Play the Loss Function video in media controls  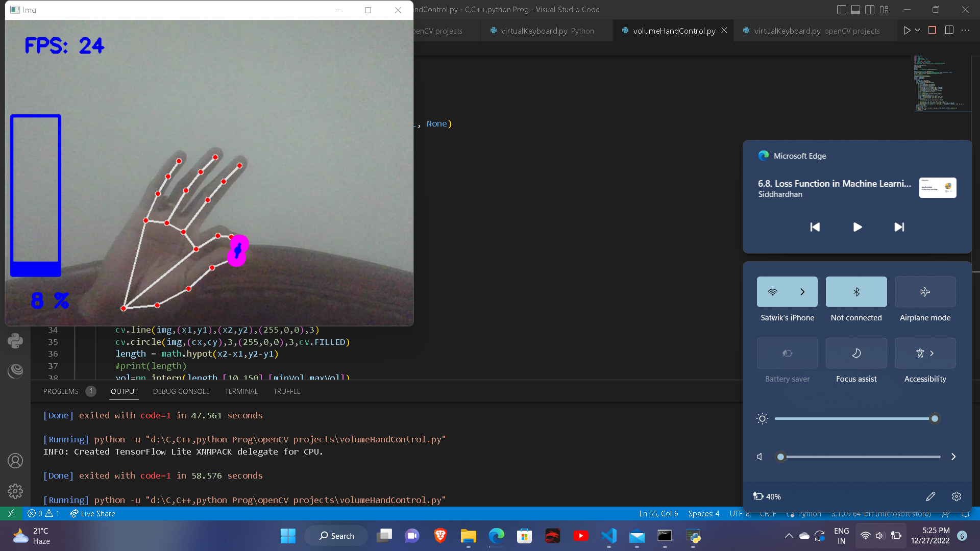click(x=857, y=227)
